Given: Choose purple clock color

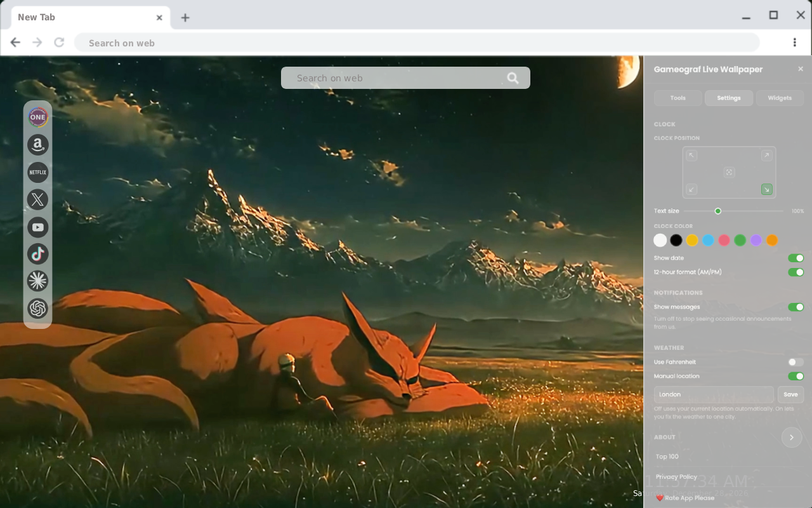Looking at the screenshot, I should [x=756, y=240].
